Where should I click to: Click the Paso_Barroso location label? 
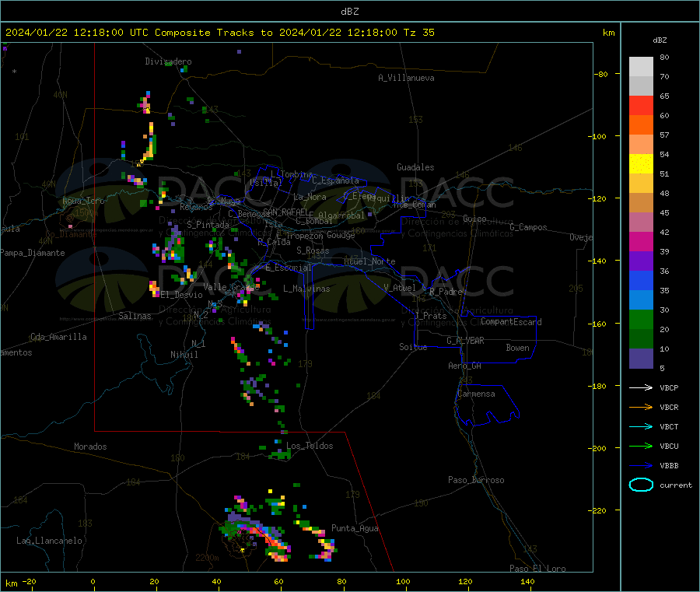point(476,480)
